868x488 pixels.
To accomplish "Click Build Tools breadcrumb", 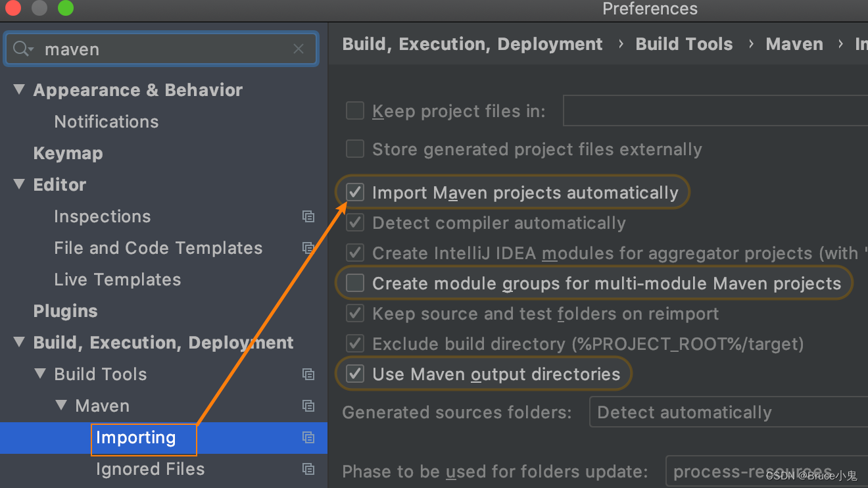I will pyautogui.click(x=684, y=44).
